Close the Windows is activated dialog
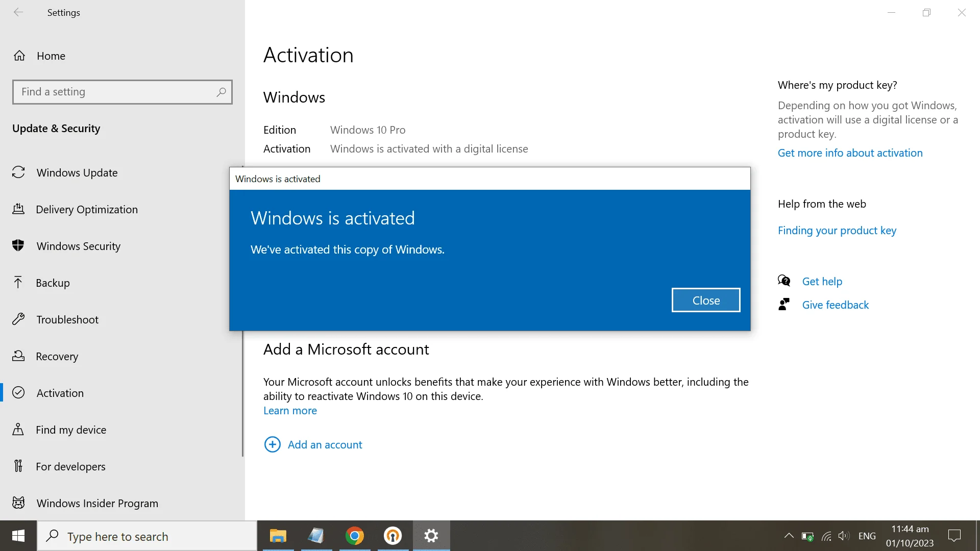980x551 pixels. pyautogui.click(x=706, y=300)
